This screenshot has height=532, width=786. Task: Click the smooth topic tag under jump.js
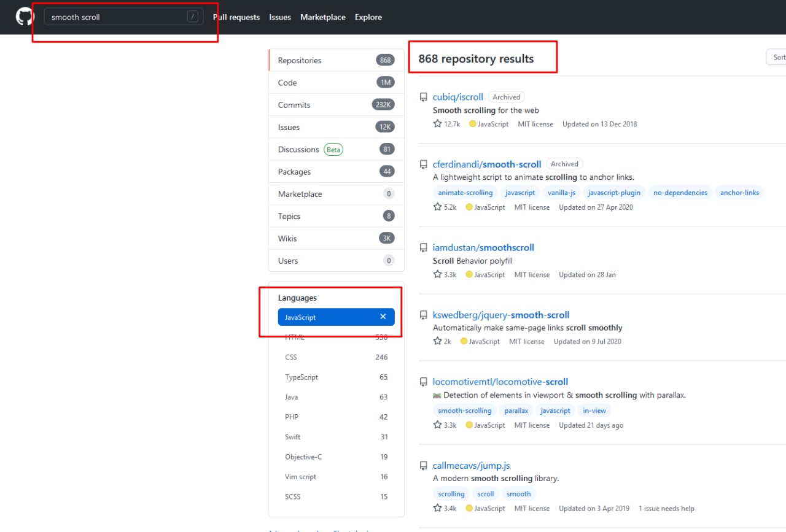(519, 494)
